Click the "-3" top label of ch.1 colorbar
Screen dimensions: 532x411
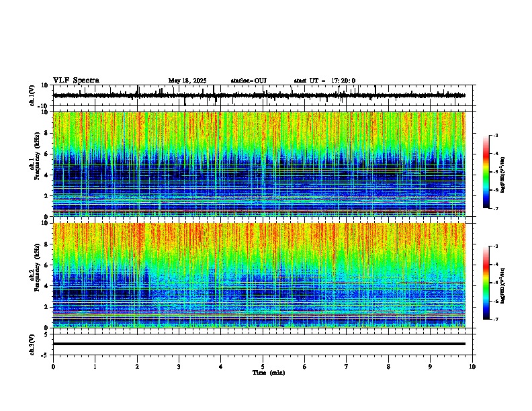pos(495,136)
